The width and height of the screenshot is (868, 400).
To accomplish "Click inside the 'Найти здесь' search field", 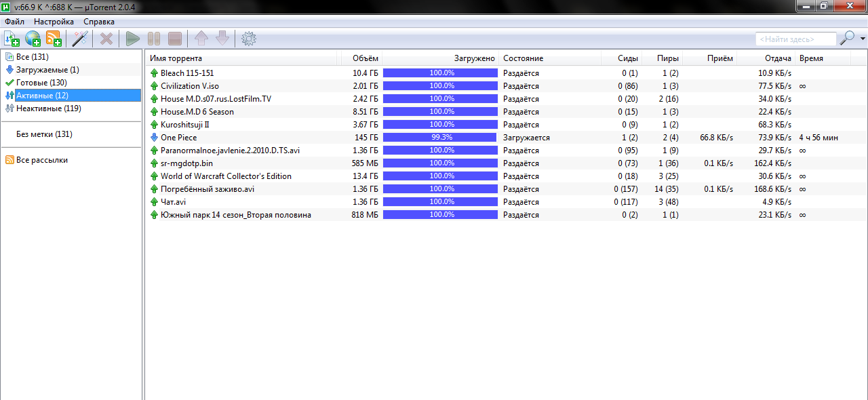I will click(796, 39).
